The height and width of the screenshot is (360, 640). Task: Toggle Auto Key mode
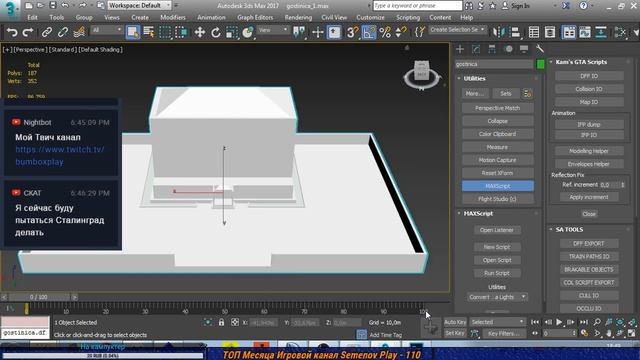tap(455, 322)
